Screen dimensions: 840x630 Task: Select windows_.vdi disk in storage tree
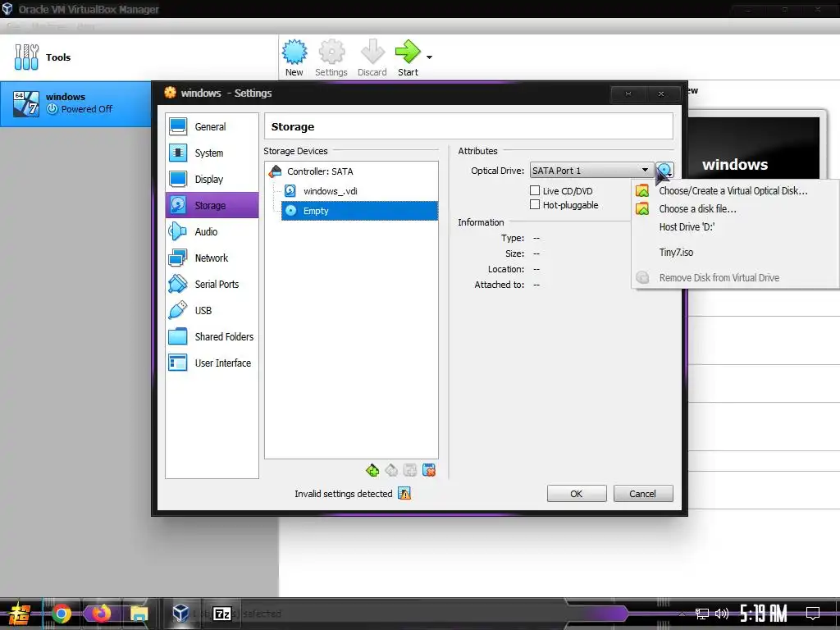pos(330,191)
